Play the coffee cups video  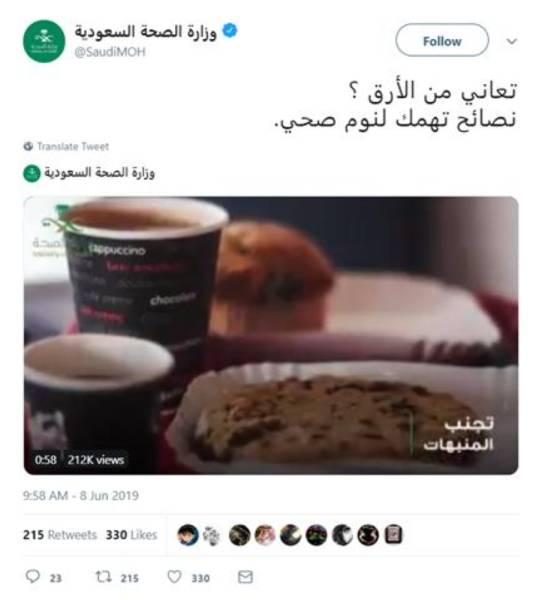pyautogui.click(x=271, y=335)
